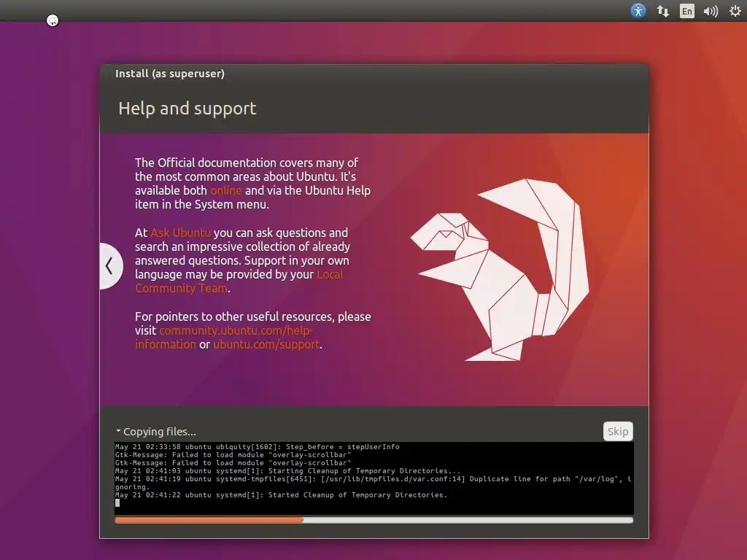Image resolution: width=747 pixels, height=560 pixels.
Task: Open the community.ubuntu.com/help-information link
Action: [x=224, y=337]
